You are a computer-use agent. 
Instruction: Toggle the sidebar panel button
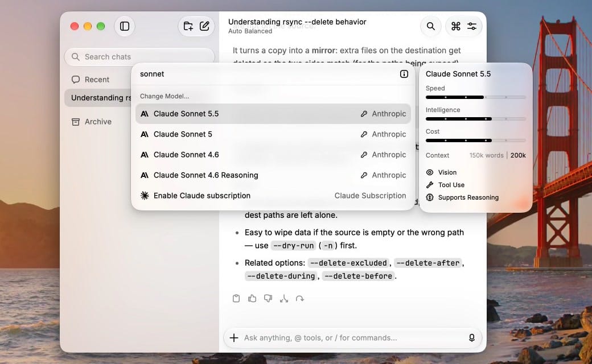(125, 26)
